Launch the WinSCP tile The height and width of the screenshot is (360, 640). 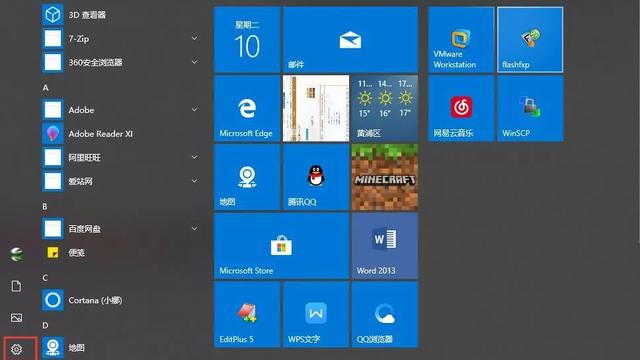coord(530,109)
